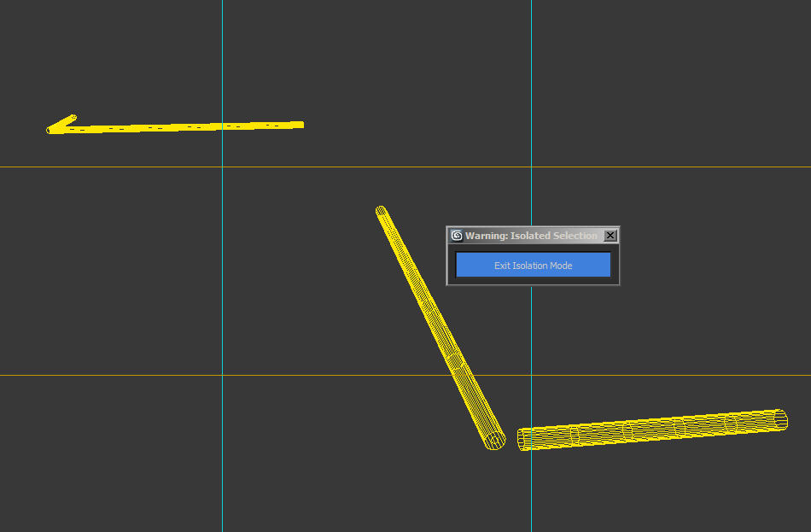Click the Exit Isolation Mode button

tap(533, 265)
